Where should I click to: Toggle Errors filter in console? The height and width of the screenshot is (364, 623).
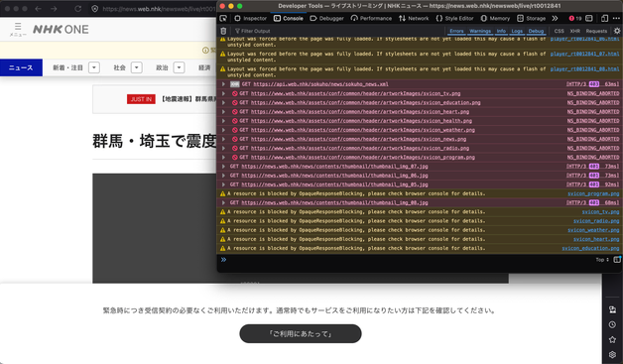pos(456,31)
